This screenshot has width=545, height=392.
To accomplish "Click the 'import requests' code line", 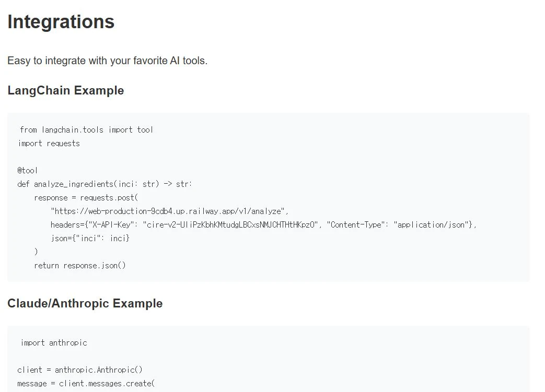I will (x=49, y=143).
